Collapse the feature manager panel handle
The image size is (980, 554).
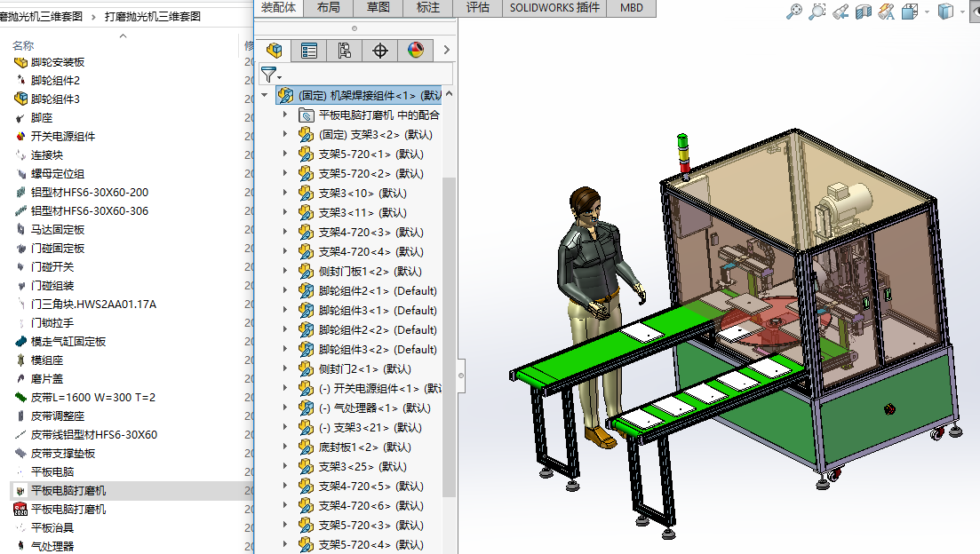(461, 376)
